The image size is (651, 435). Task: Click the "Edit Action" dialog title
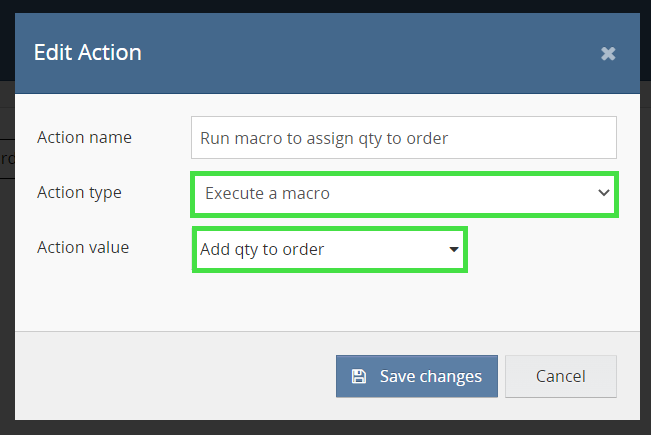click(x=88, y=52)
